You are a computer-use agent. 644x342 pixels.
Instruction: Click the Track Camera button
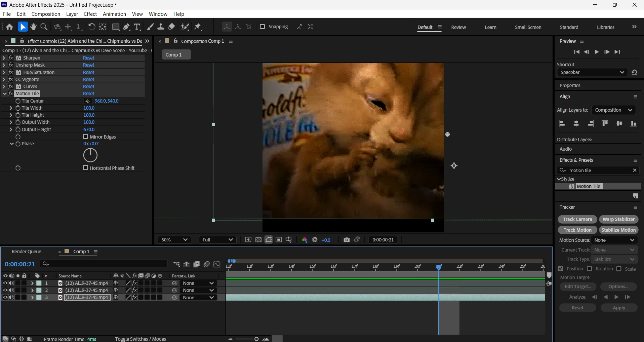pyautogui.click(x=577, y=219)
